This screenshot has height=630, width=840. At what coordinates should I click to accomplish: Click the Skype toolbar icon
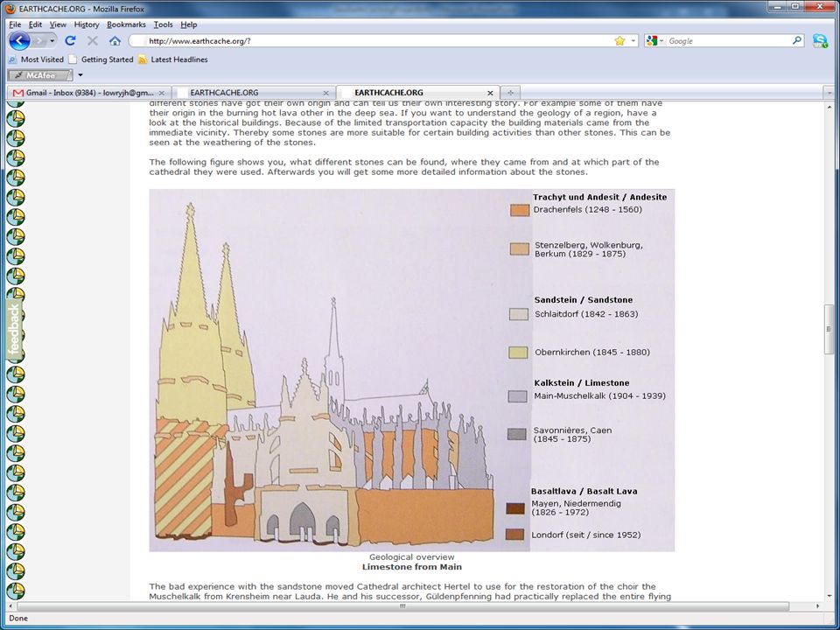tap(820, 41)
